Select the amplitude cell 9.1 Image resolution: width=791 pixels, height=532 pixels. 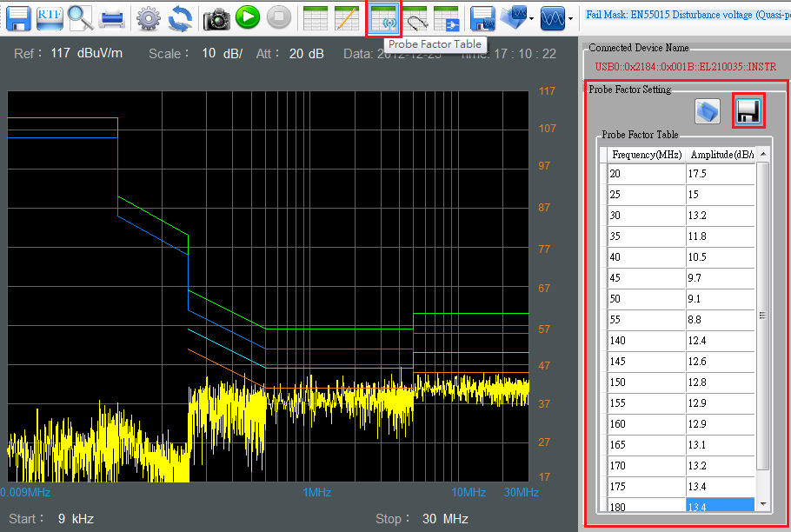(x=721, y=299)
